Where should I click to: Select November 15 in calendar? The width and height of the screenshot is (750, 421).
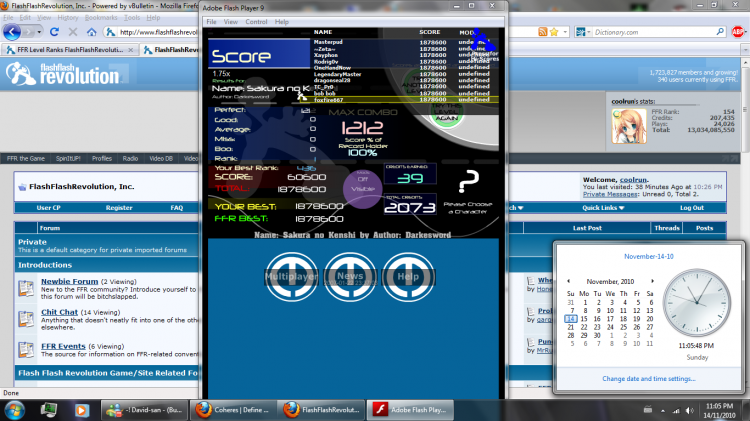(x=584, y=319)
